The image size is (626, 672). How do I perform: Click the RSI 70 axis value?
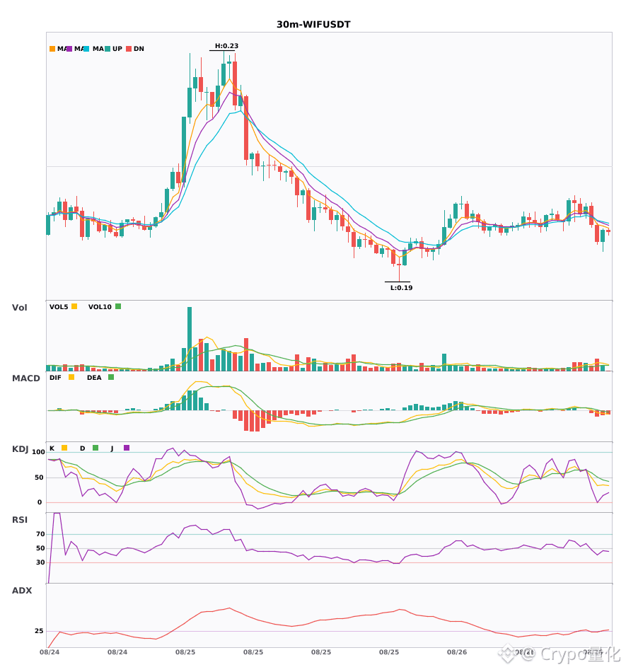40,534
